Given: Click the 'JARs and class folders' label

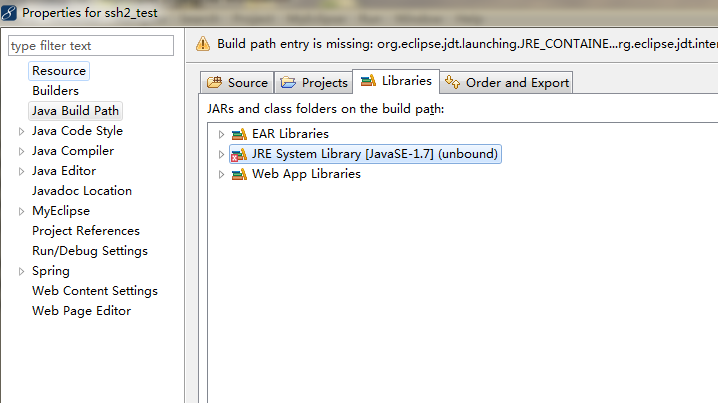Looking at the screenshot, I should click(325, 109).
